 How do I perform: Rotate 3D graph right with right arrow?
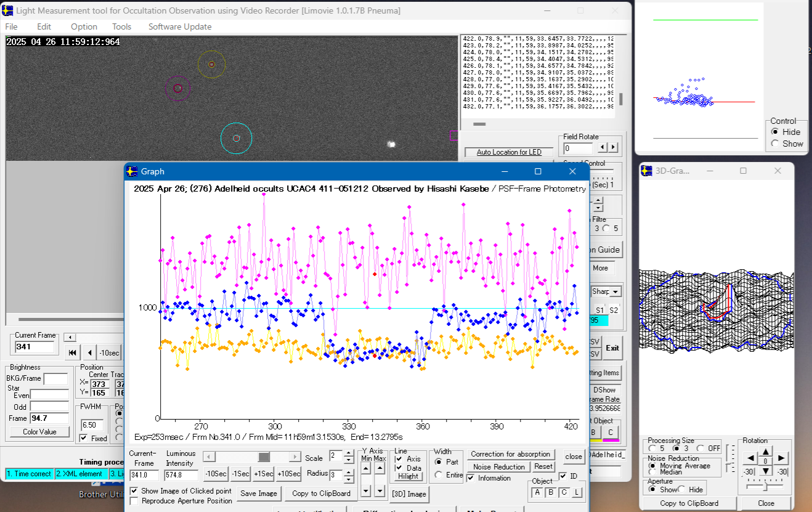click(x=781, y=458)
